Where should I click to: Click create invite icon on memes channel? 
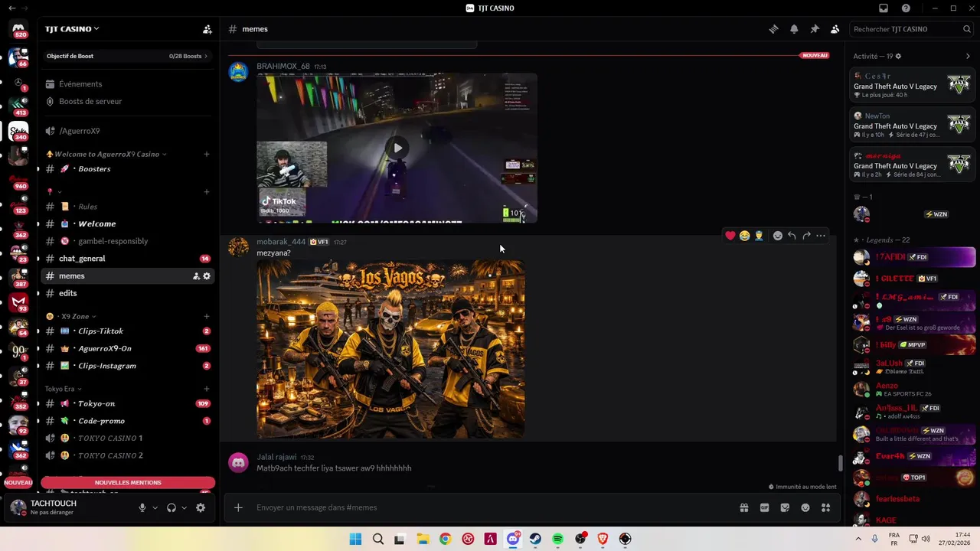pos(196,276)
